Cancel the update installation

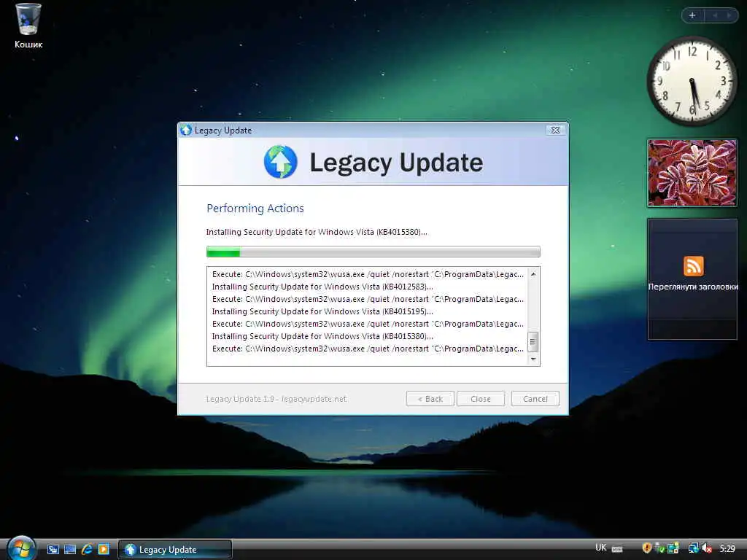click(535, 399)
